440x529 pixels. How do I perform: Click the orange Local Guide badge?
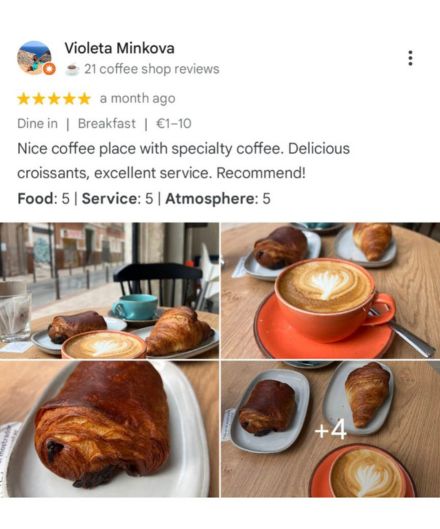(x=49, y=69)
